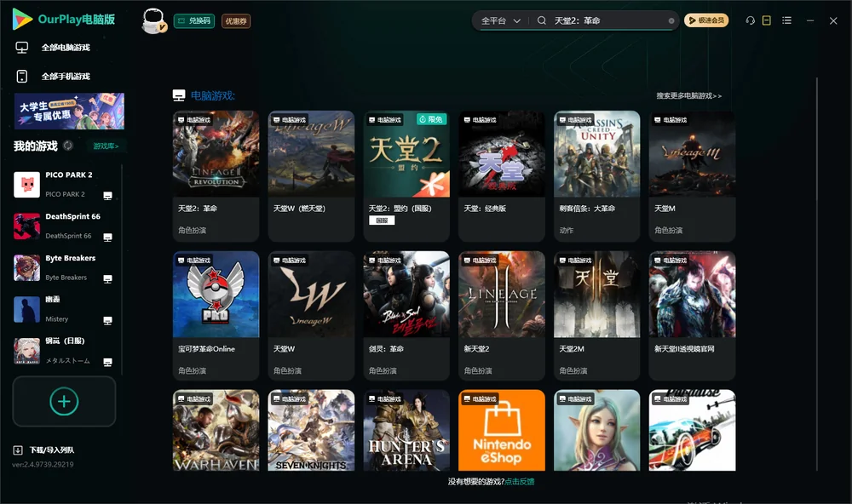Viewport: 852px width, 504px height.
Task: Select Byte Breakers in my games
Action: (64, 267)
